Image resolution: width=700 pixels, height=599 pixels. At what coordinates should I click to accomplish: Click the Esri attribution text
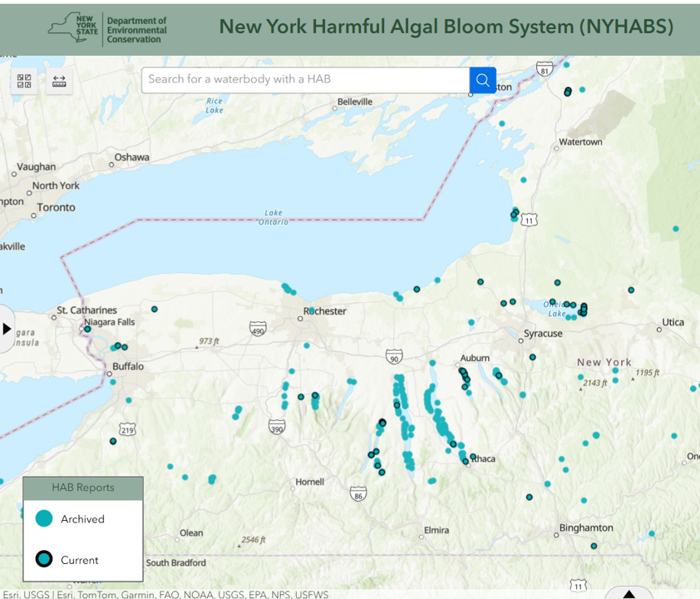point(166,594)
